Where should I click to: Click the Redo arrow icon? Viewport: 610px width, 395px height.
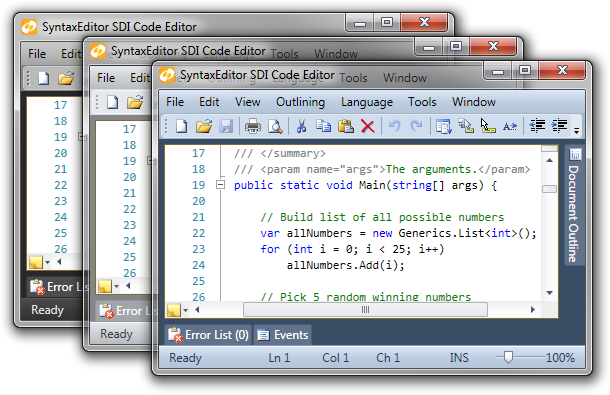[416, 126]
